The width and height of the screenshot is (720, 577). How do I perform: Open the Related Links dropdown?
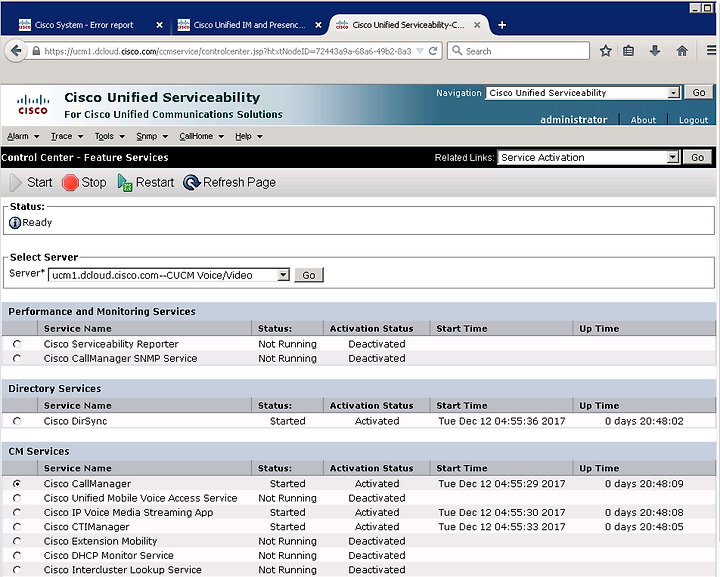pyautogui.click(x=589, y=157)
